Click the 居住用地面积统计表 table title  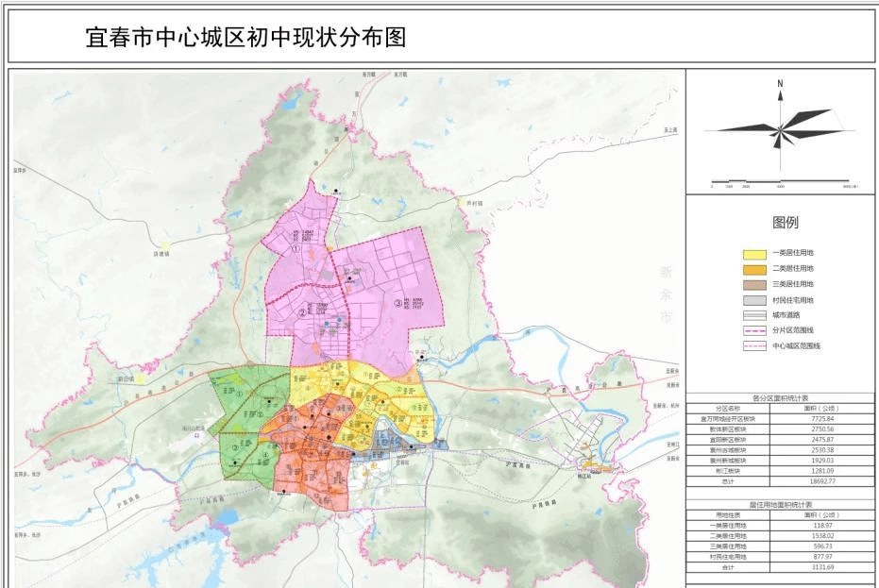pos(782,504)
